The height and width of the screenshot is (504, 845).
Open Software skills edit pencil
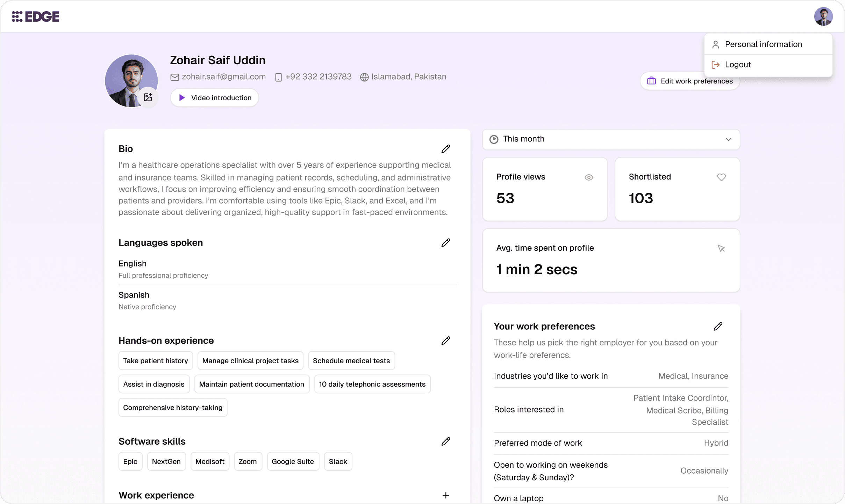(x=445, y=441)
